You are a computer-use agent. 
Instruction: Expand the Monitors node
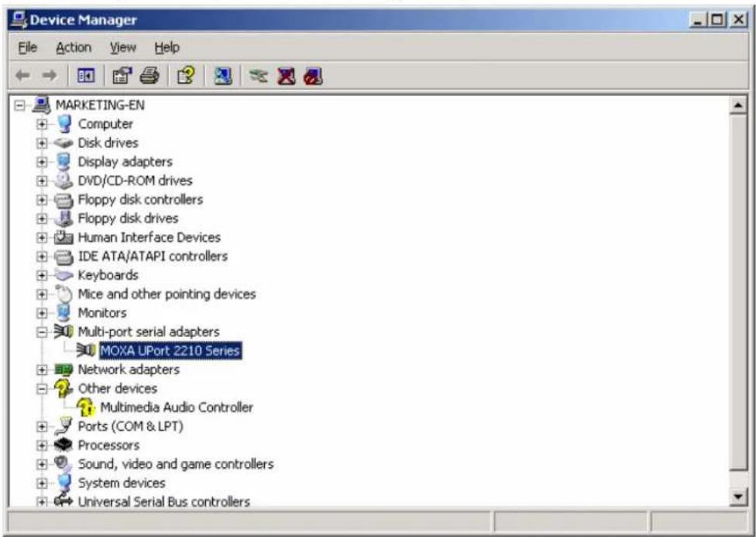point(42,313)
